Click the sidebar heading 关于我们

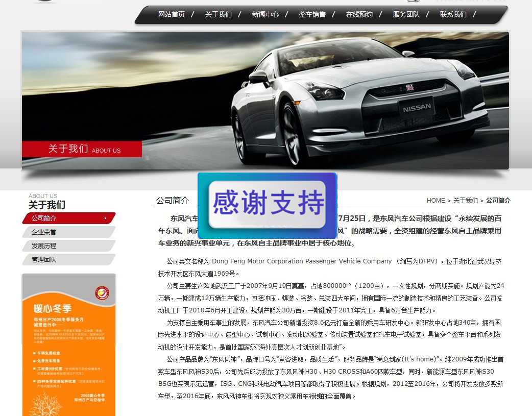47,205
